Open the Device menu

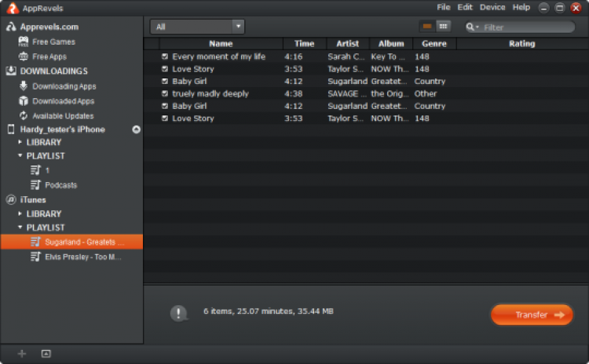pyautogui.click(x=492, y=7)
